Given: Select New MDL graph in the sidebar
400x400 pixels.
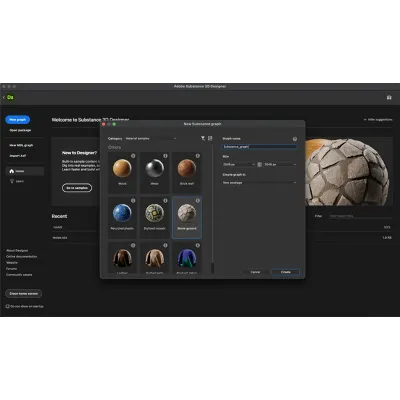Looking at the screenshot, I should click(x=21, y=145).
